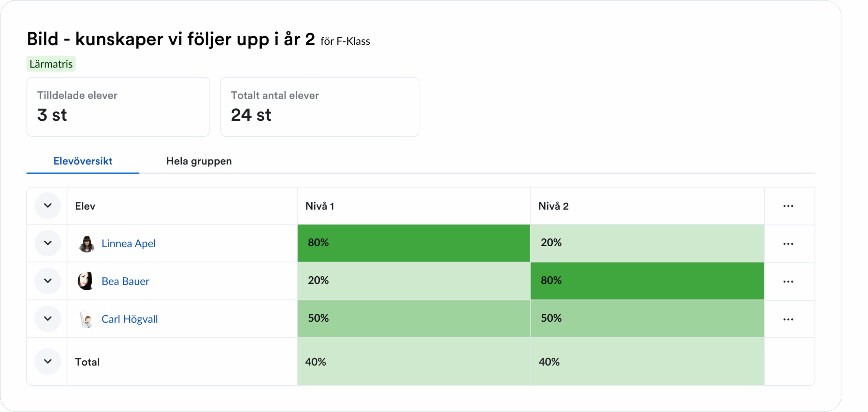The height and width of the screenshot is (412, 868).
Task: Click Bea Bauer's profile avatar
Action: coord(85,281)
